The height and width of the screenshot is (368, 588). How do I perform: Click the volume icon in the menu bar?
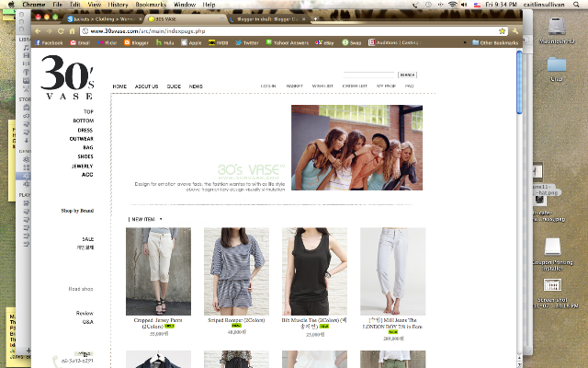464,5
